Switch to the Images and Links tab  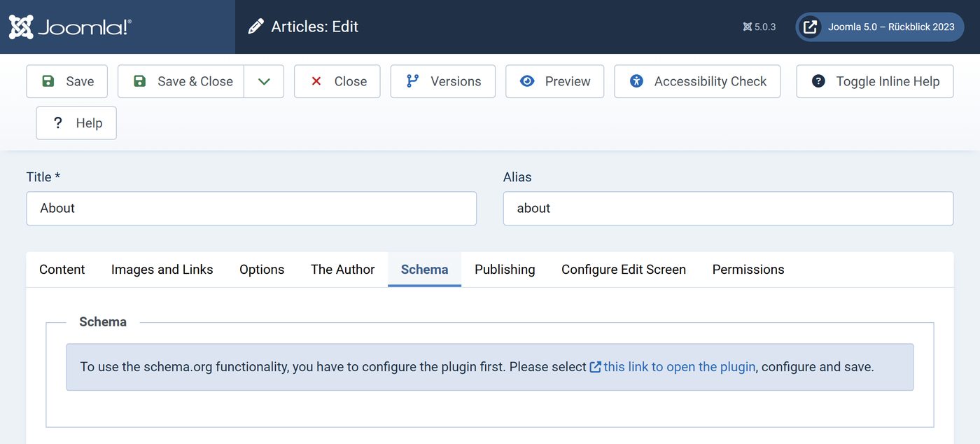pyautogui.click(x=162, y=270)
